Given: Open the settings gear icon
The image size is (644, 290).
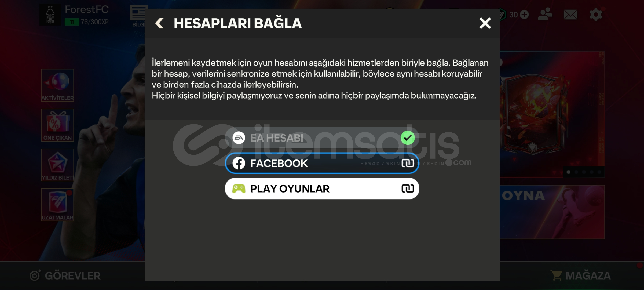Looking at the screenshot, I should pyautogui.click(x=596, y=15).
